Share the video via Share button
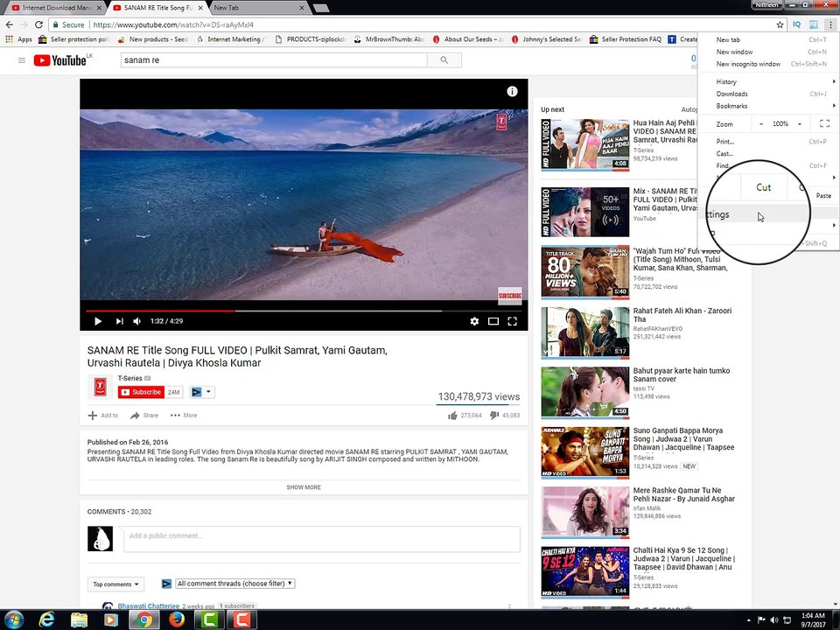840x630 pixels. coord(144,415)
